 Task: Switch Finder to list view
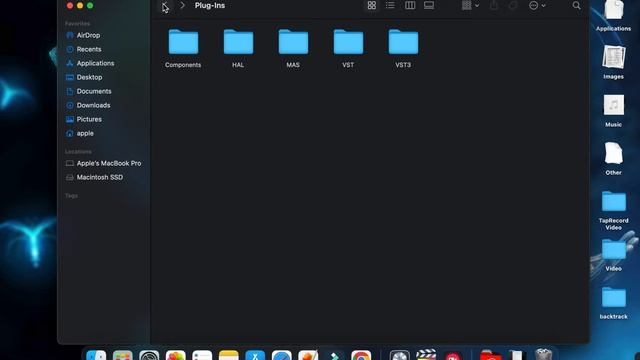pos(390,5)
